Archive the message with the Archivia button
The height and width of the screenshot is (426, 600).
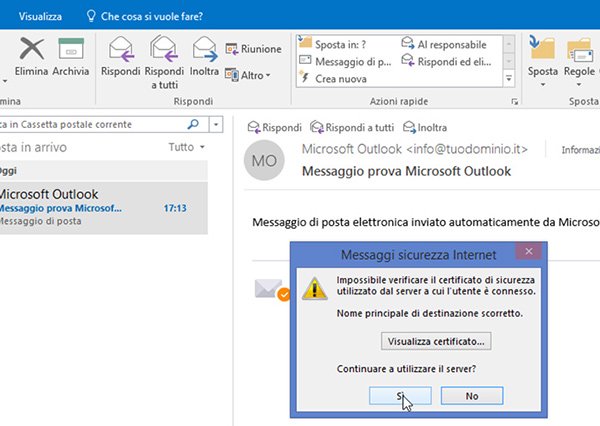pyautogui.click(x=71, y=57)
